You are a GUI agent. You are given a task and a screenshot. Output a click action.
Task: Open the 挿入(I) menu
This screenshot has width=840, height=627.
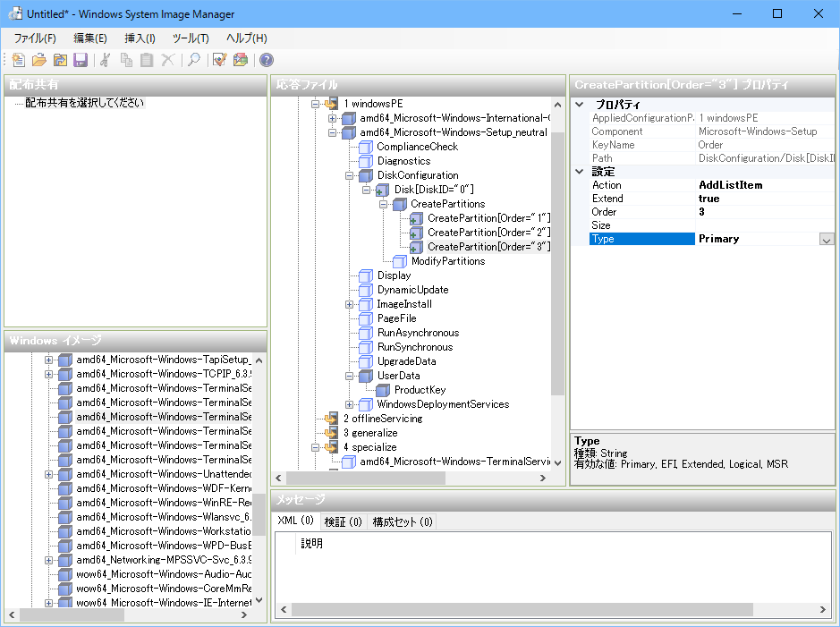140,38
